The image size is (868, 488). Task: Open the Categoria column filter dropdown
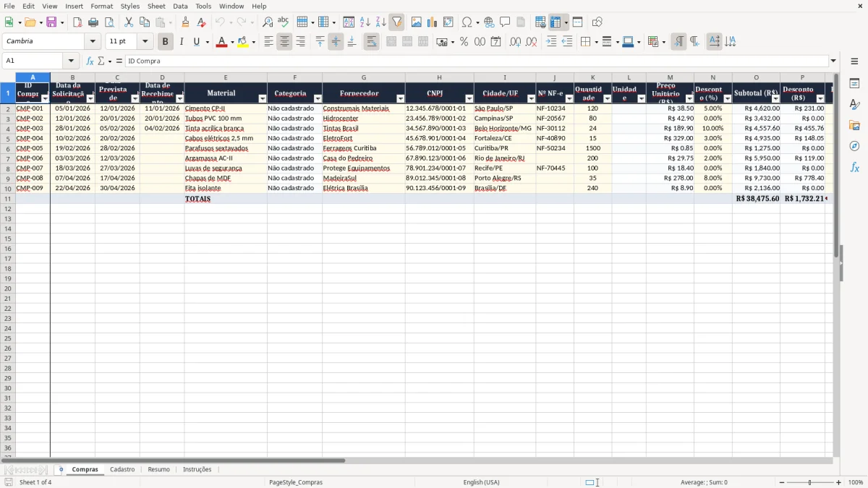click(x=317, y=98)
